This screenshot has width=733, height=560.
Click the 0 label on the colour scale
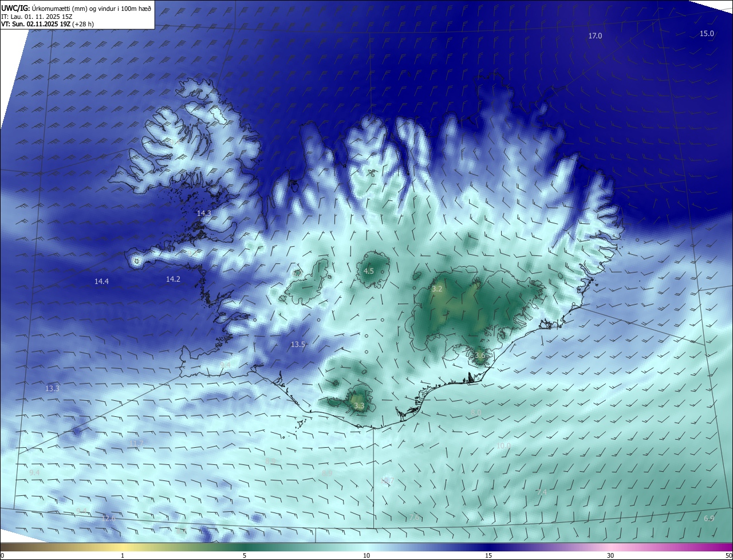click(x=2, y=555)
